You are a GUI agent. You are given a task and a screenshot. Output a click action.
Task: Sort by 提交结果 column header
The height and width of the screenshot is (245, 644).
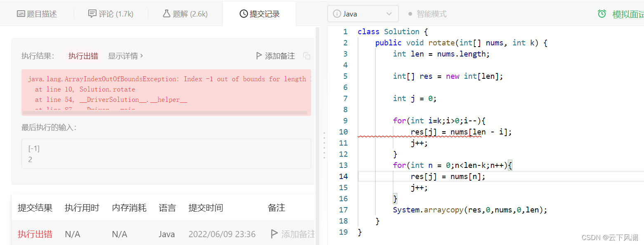tap(35, 207)
